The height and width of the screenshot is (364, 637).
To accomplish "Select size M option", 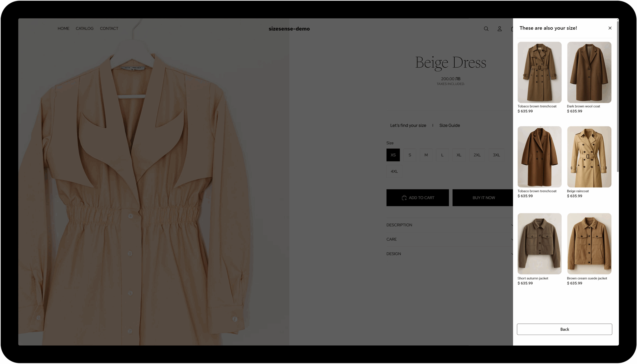I will (426, 155).
